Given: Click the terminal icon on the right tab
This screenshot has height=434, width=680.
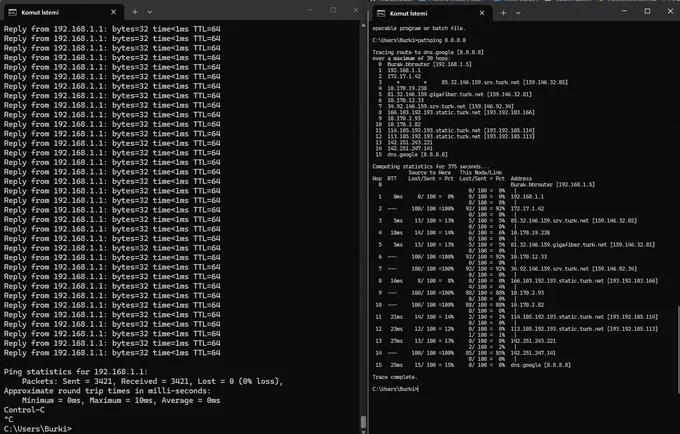Looking at the screenshot, I should [x=381, y=13].
